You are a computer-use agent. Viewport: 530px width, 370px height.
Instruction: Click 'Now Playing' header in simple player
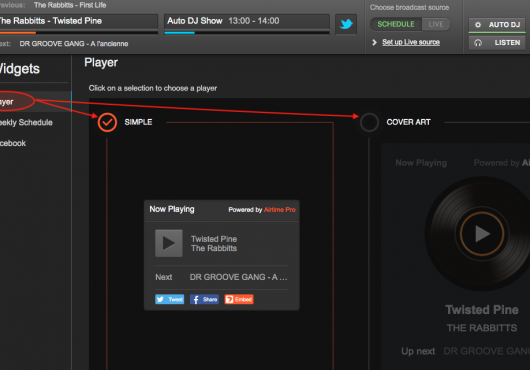(x=172, y=209)
